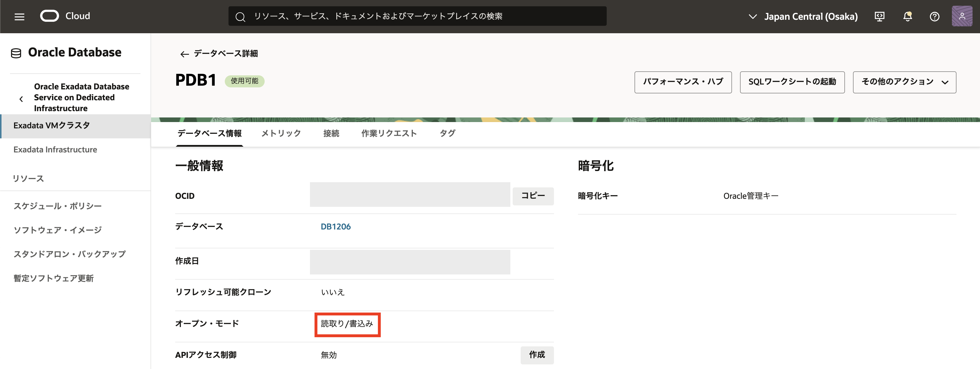Copy the OCID with コピー button

coord(533,196)
